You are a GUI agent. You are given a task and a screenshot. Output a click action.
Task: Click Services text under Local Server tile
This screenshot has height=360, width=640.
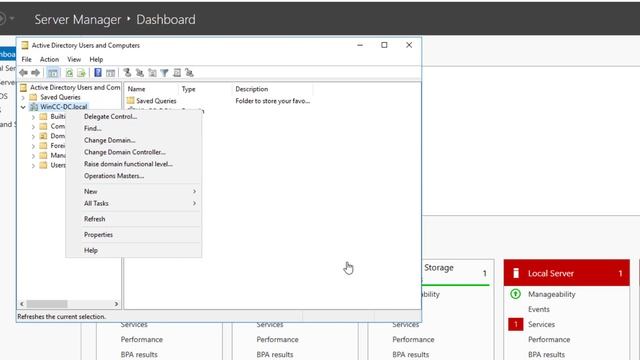point(541,324)
